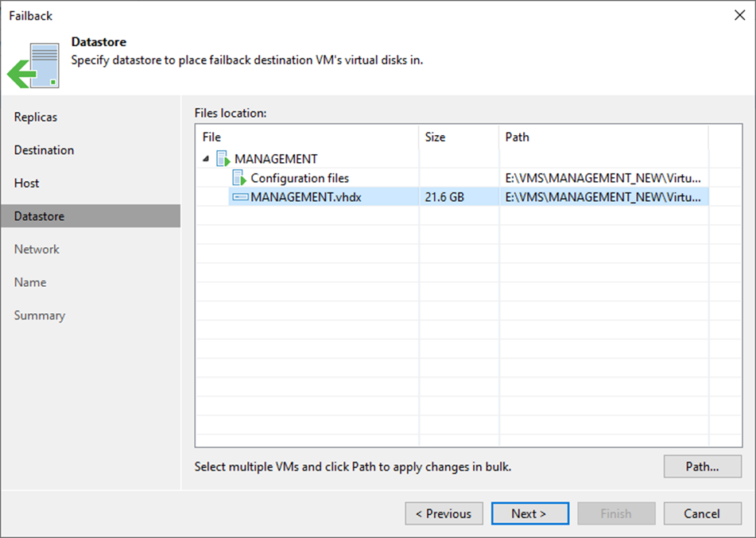Click the MANAGEMENT.vhdx disk icon
Image resolution: width=756 pixels, height=538 pixels.
point(240,197)
